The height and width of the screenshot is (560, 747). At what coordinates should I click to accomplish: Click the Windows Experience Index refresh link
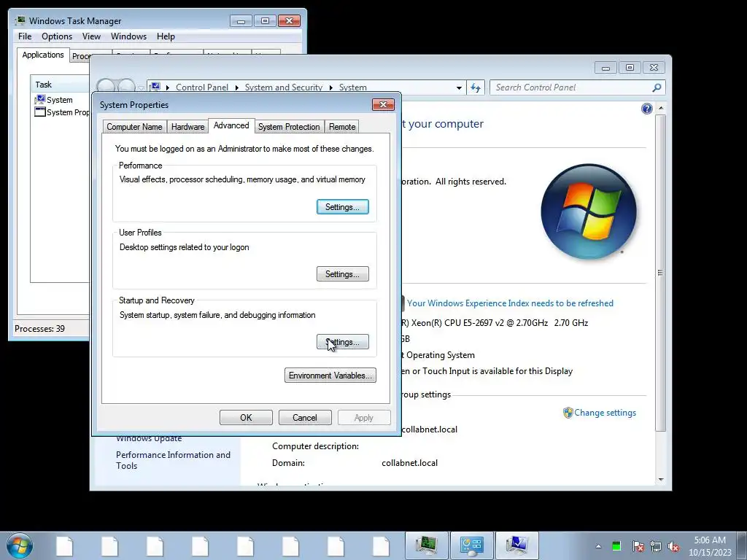click(510, 303)
